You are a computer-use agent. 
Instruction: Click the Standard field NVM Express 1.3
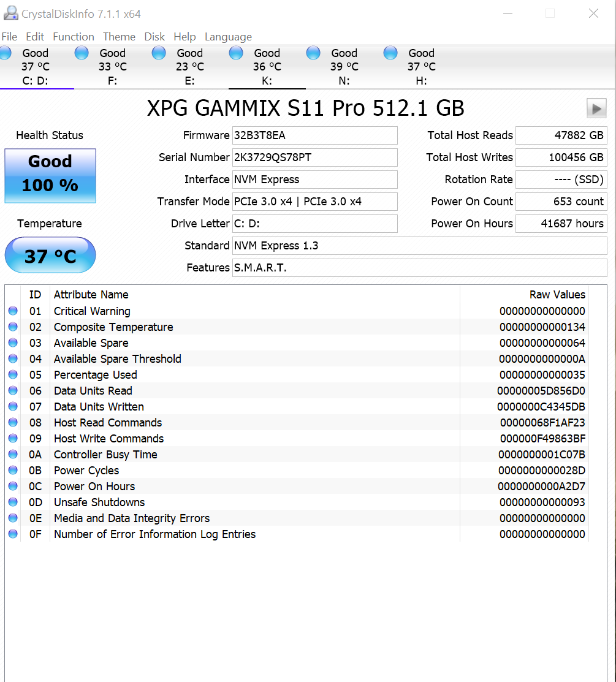click(419, 246)
